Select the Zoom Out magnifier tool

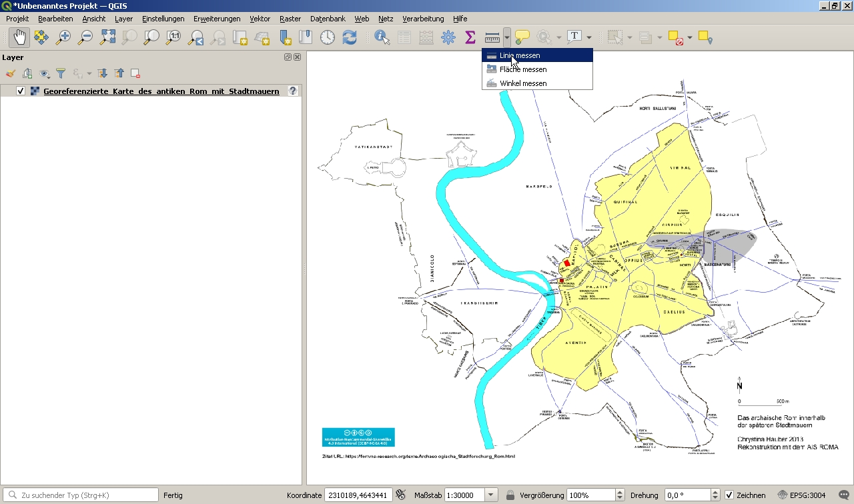pyautogui.click(x=85, y=37)
